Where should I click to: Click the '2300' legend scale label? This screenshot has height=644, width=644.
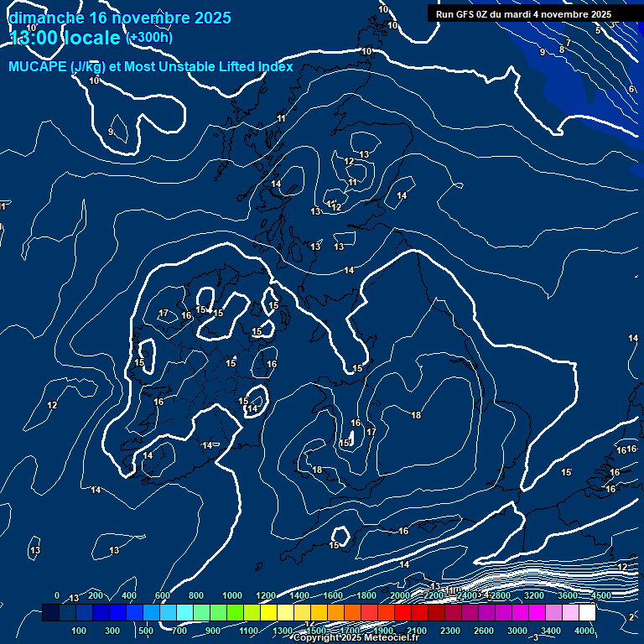coord(450,631)
